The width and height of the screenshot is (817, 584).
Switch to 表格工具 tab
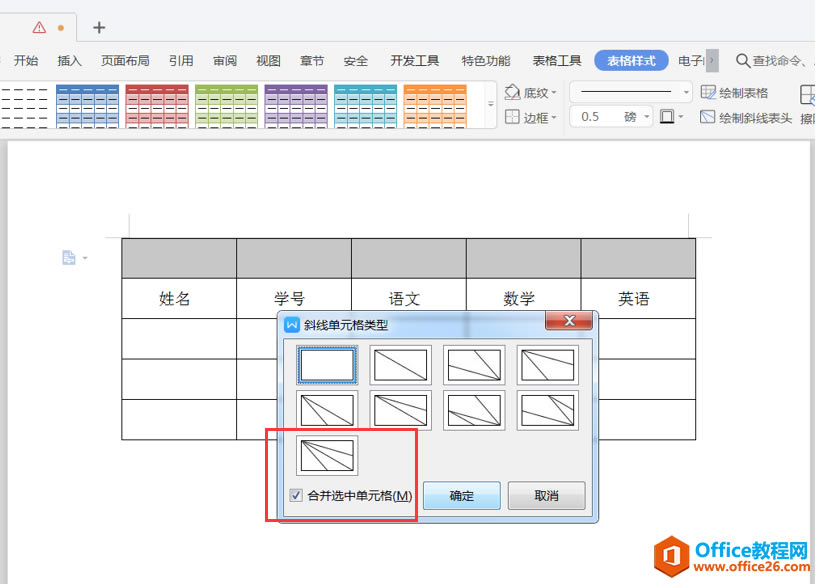(556, 60)
